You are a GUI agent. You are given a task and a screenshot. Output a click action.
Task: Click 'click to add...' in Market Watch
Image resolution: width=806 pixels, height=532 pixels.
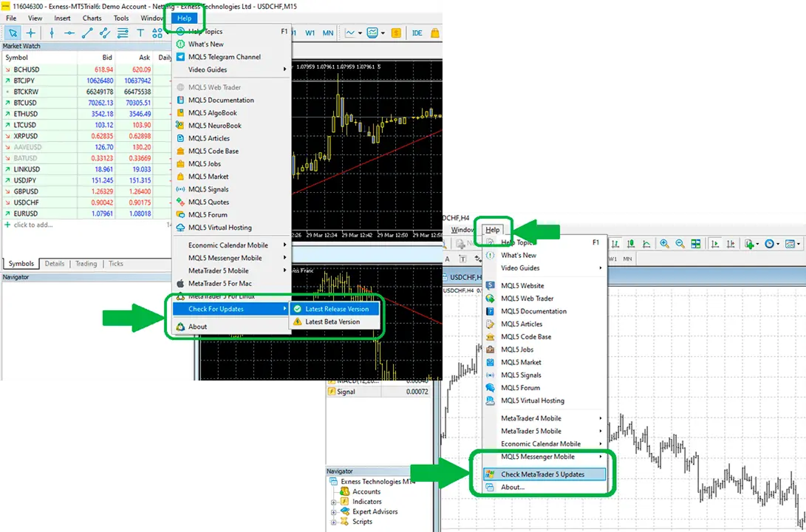pos(33,225)
